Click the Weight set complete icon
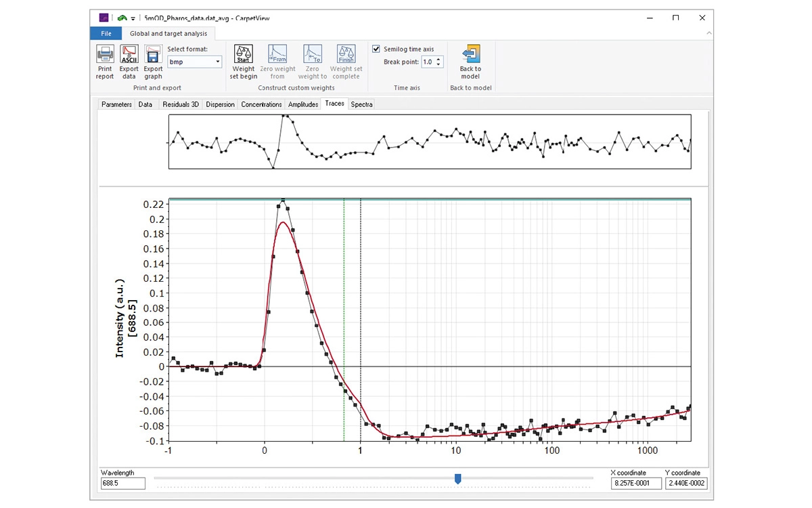The width and height of the screenshot is (812, 508). pyautogui.click(x=346, y=55)
